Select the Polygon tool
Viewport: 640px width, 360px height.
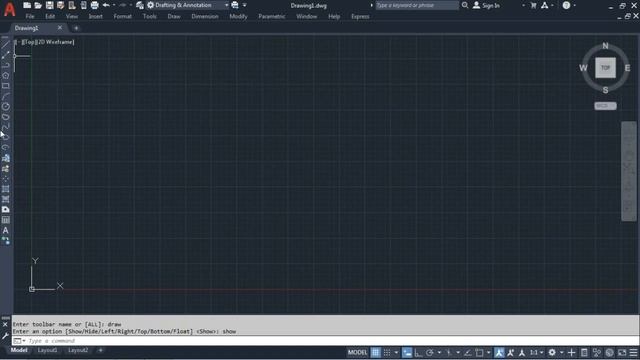tap(5, 76)
